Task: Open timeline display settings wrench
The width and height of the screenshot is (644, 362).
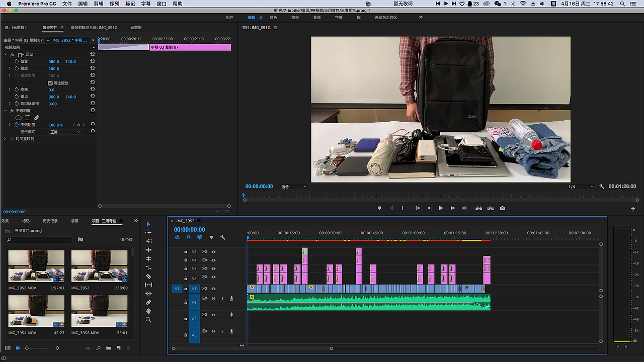Action: click(x=223, y=237)
